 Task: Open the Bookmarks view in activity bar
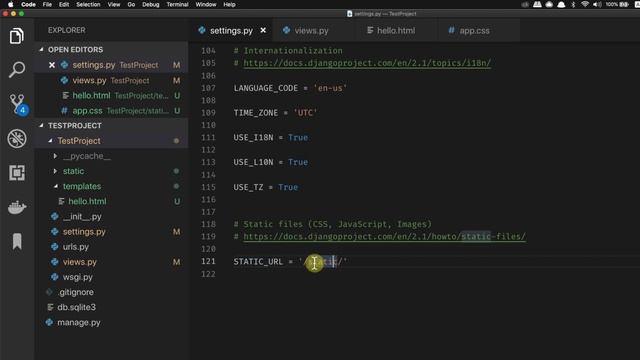(x=17, y=241)
